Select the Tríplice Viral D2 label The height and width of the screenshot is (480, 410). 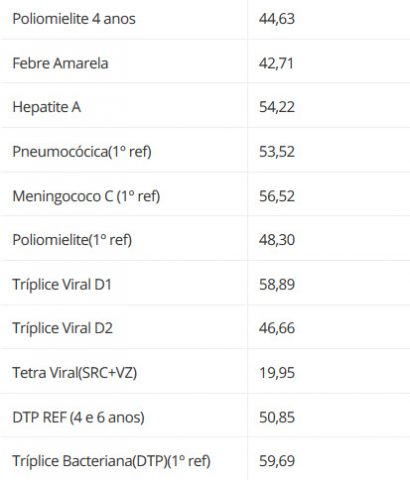(63, 328)
